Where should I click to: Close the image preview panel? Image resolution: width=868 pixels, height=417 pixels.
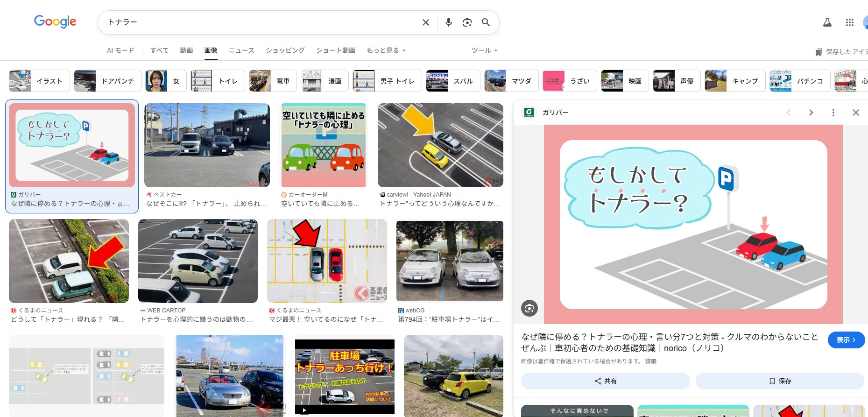(855, 113)
